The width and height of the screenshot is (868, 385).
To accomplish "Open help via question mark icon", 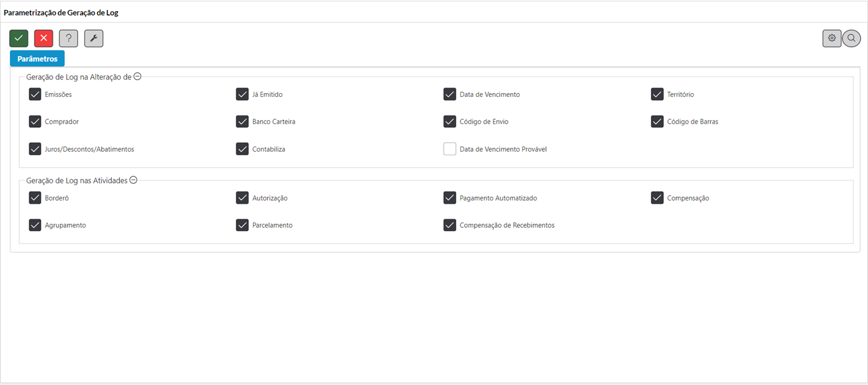I will [x=69, y=38].
